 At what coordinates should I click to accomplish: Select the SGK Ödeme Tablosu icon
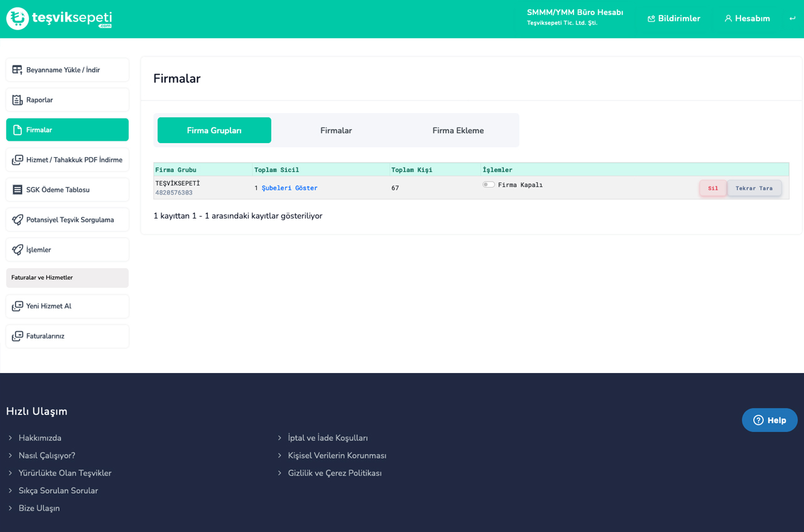18,190
